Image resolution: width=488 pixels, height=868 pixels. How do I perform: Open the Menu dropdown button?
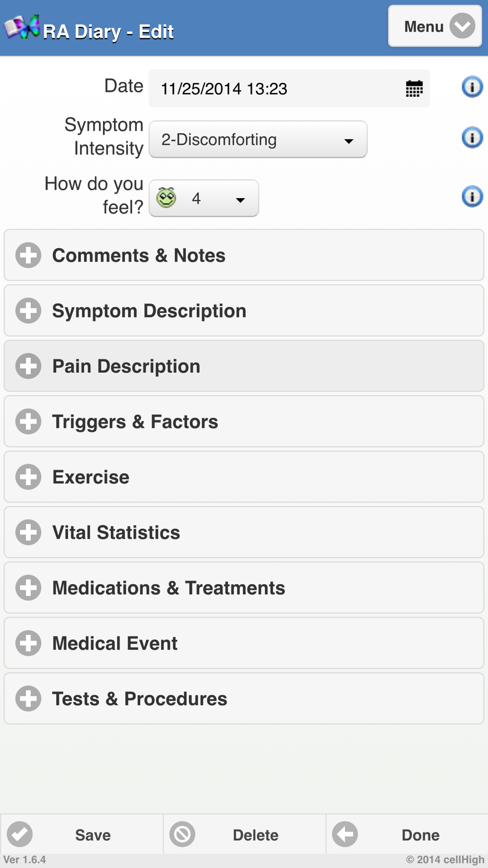point(434,26)
